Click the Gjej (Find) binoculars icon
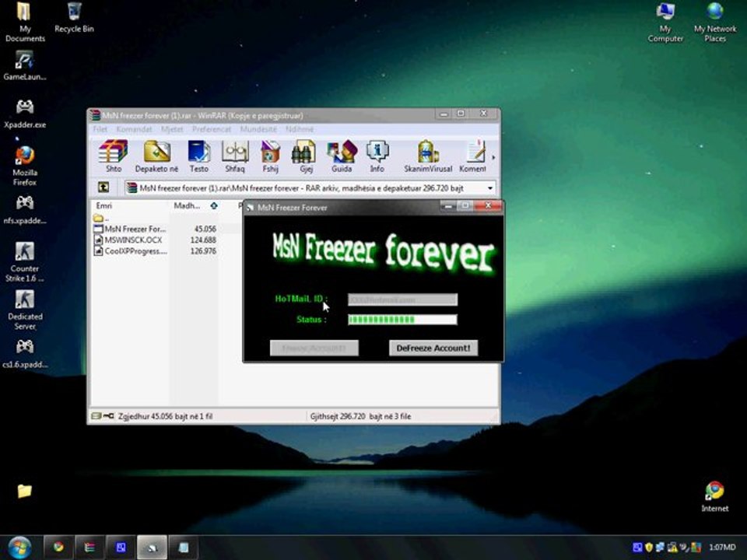Viewport: 747px width, 560px height. (306, 156)
